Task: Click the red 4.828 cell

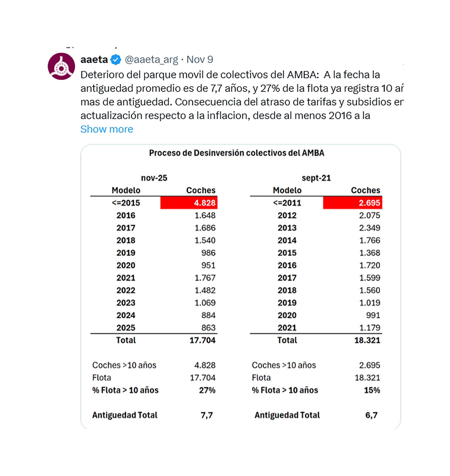Action: click(x=189, y=203)
